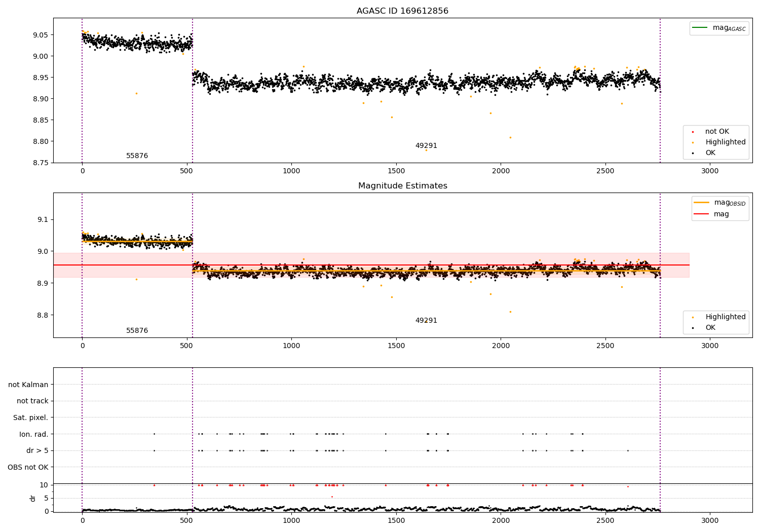Click the 'not Kalman' row label
Image resolution: width=760 pixels, height=532 pixels.
pos(28,385)
